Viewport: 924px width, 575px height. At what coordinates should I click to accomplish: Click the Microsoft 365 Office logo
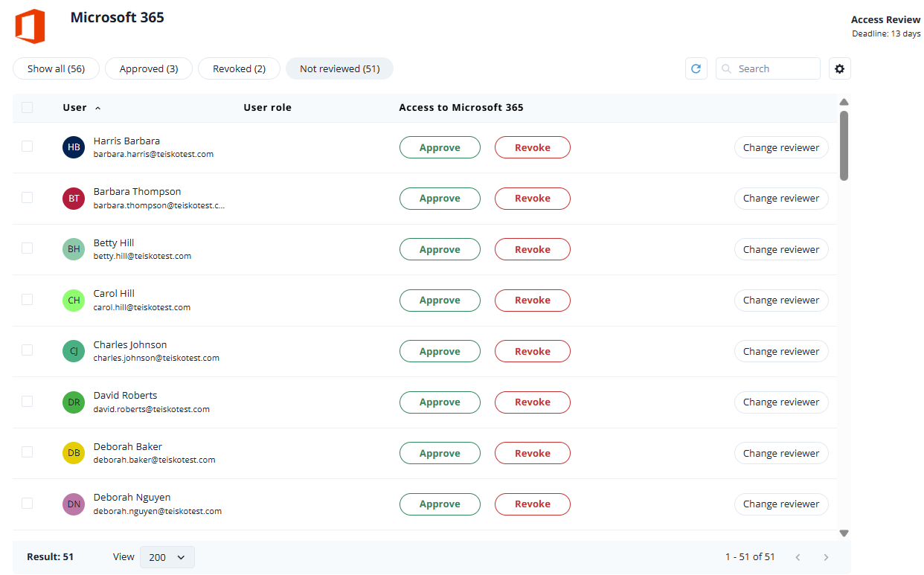31,27
